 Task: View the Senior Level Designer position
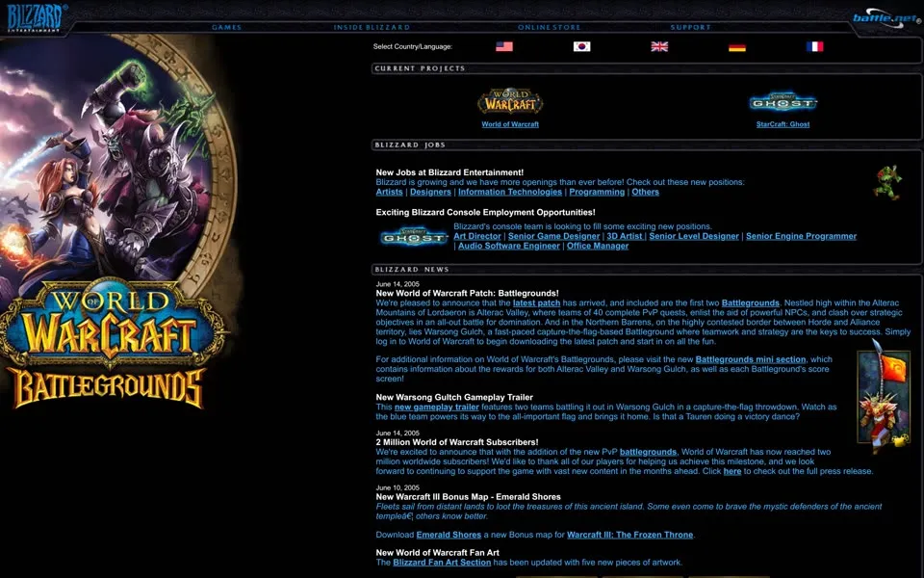(694, 237)
